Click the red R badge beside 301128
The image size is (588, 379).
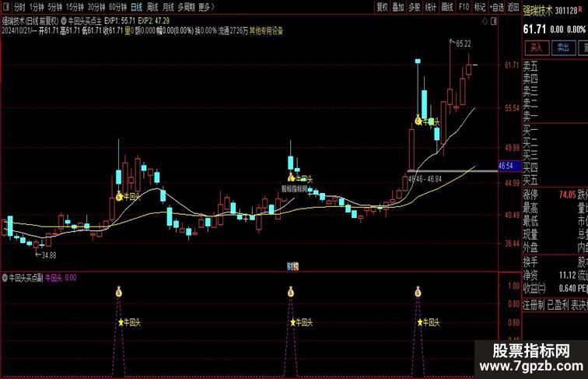[x=580, y=9]
